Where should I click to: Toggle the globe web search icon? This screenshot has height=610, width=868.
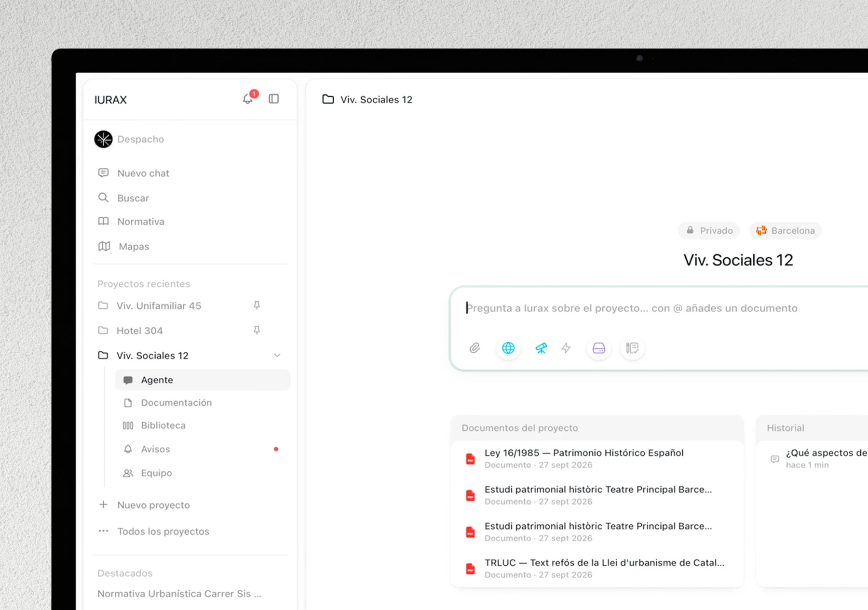click(x=508, y=348)
